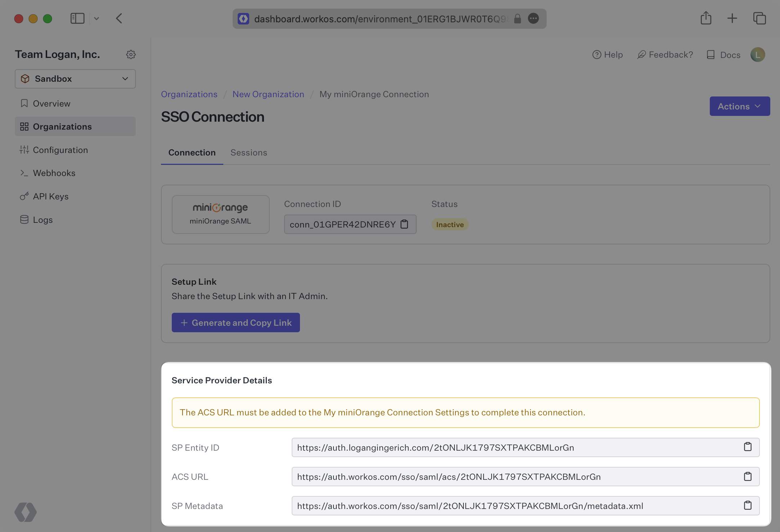Open the Actions dropdown menu

click(739, 106)
